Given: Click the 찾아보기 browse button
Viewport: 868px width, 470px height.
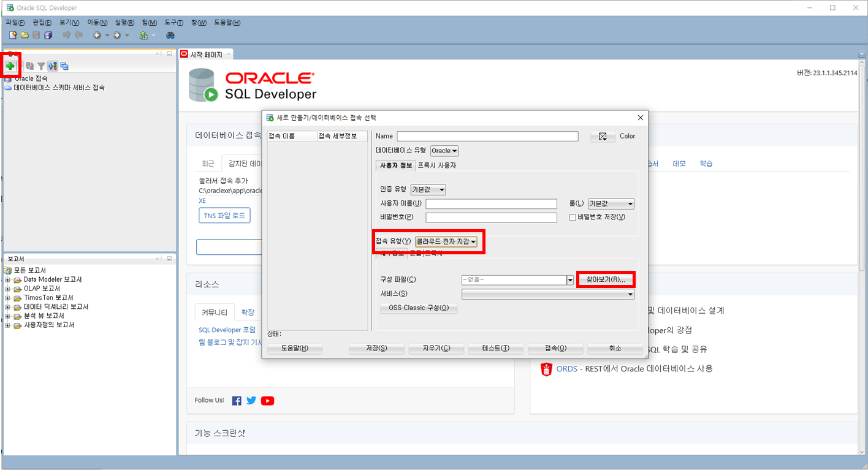Looking at the screenshot, I should 606,279.
